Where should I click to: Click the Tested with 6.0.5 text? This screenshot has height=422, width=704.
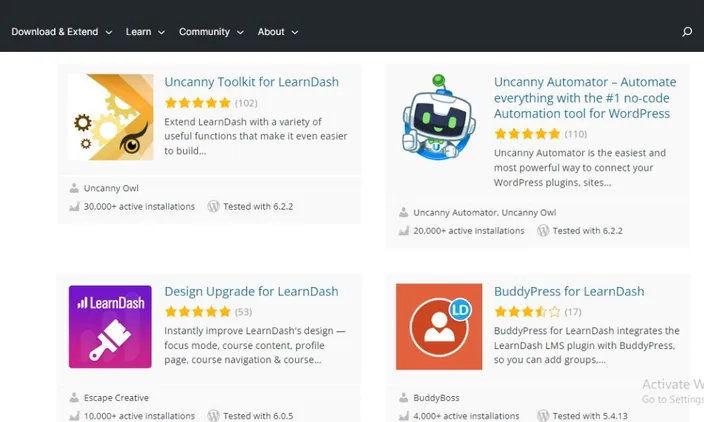258,416
